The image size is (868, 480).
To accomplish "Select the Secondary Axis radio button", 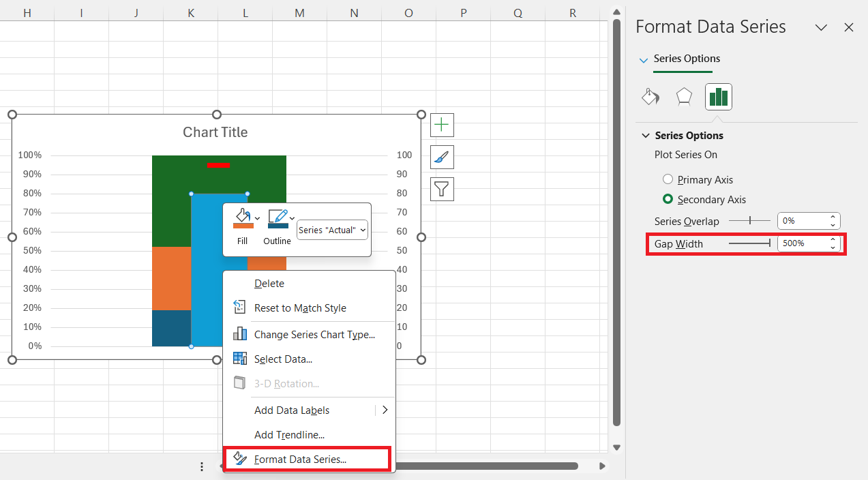I will coord(668,199).
